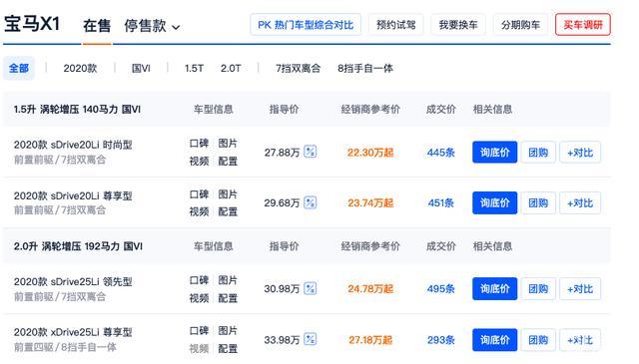Switch to the 在售 tab
This screenshot has width=639, height=364.
97,26
